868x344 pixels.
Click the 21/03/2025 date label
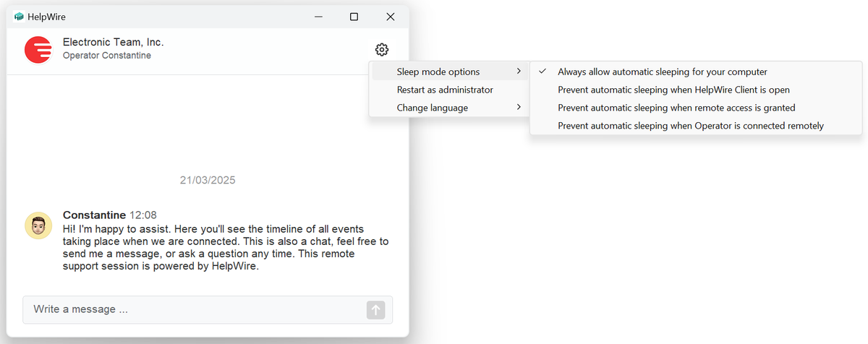[208, 180]
